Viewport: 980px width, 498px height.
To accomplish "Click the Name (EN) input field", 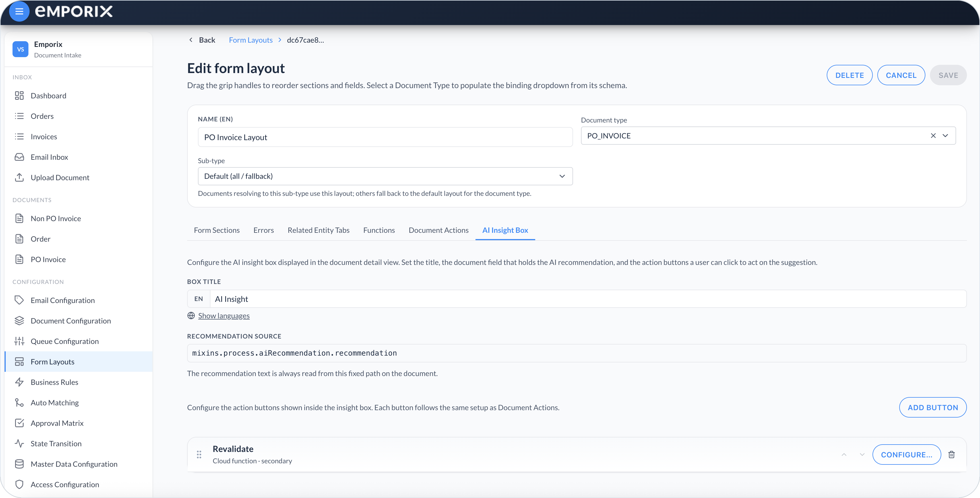I will tap(385, 137).
